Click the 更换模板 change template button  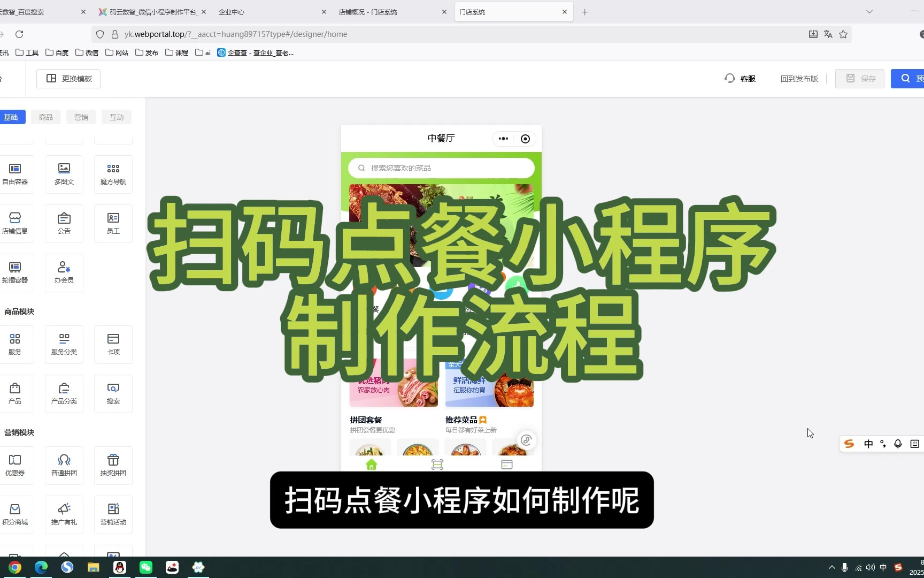click(68, 79)
